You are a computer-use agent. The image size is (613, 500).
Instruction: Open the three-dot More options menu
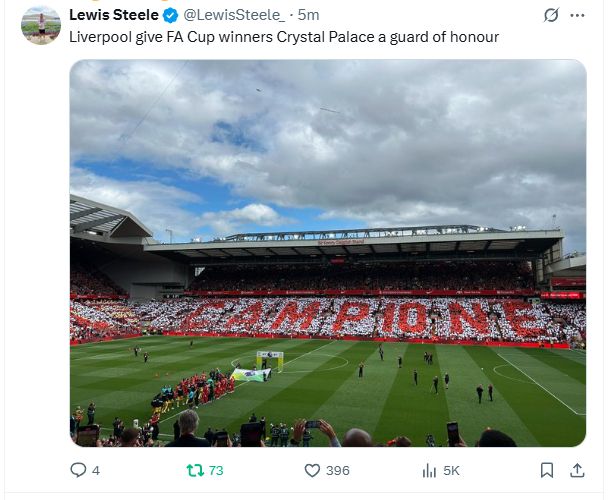click(x=578, y=15)
